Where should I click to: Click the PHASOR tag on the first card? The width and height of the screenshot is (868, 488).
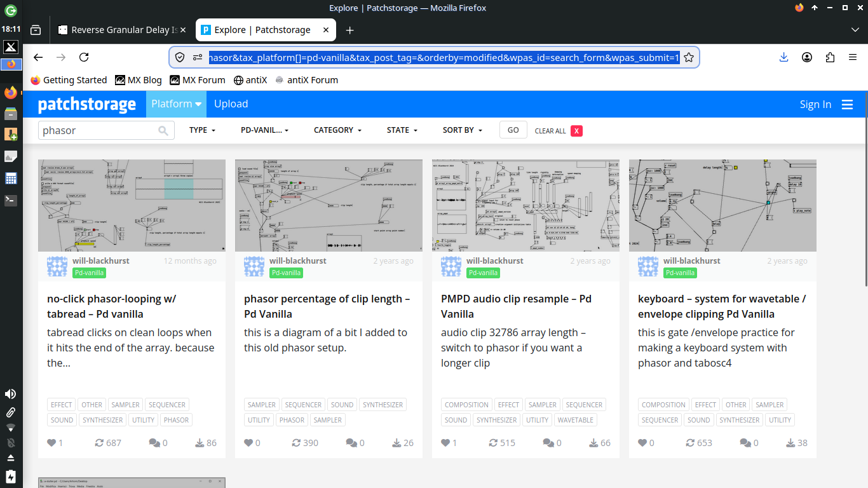(176, 420)
